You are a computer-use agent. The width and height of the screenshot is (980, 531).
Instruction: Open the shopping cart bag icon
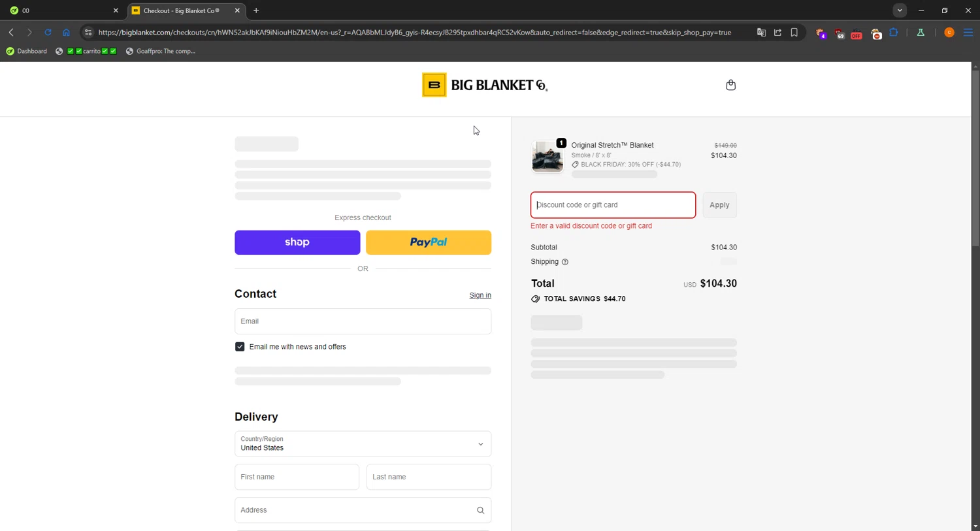pyautogui.click(x=730, y=85)
